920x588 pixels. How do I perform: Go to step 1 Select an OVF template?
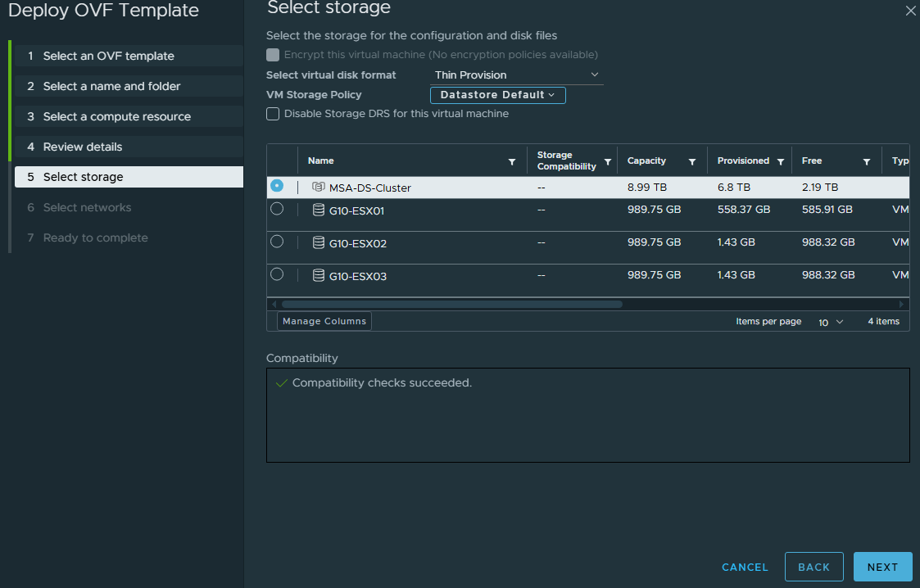point(108,57)
